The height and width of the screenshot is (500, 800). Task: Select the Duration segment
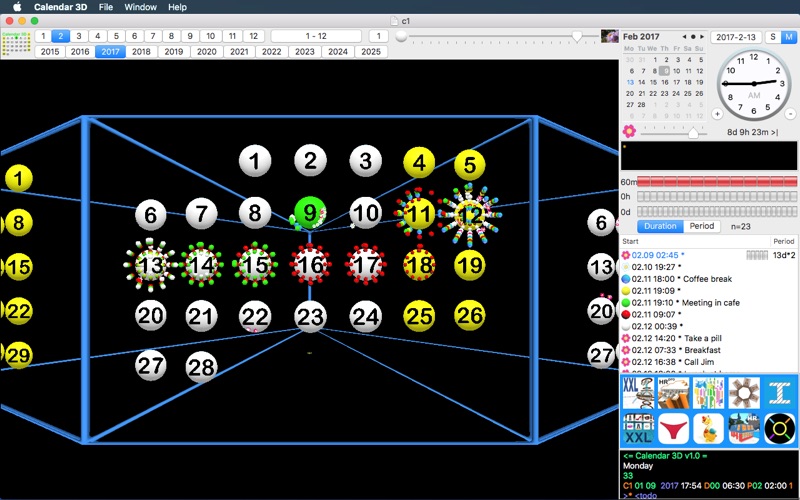(x=660, y=226)
